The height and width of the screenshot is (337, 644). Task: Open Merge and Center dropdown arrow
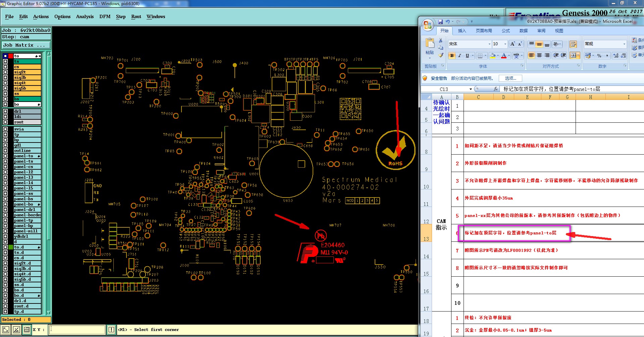click(x=579, y=55)
